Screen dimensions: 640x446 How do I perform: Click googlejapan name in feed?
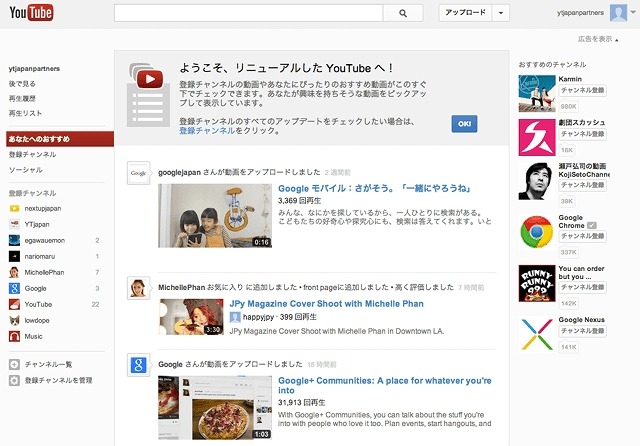pyautogui.click(x=180, y=173)
